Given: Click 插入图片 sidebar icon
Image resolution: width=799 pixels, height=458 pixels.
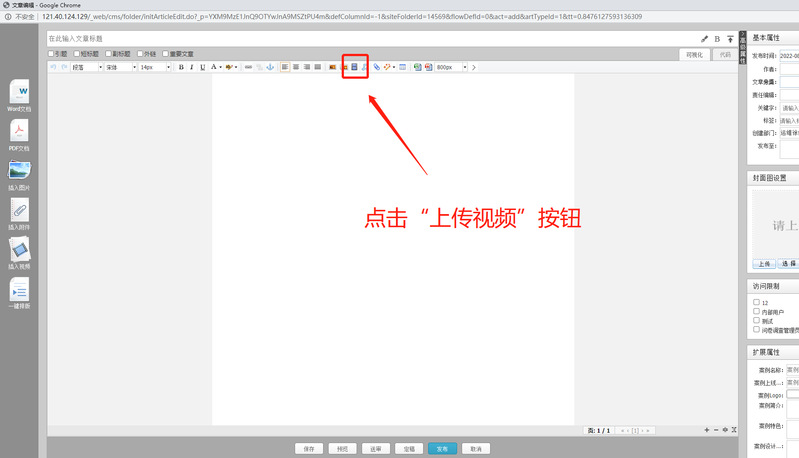Looking at the screenshot, I should click(19, 171).
